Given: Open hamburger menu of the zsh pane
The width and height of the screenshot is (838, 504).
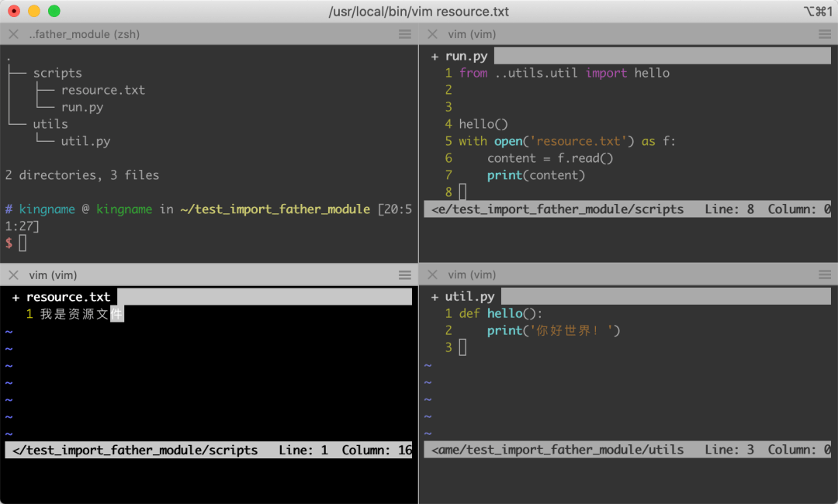Looking at the screenshot, I should (x=404, y=34).
